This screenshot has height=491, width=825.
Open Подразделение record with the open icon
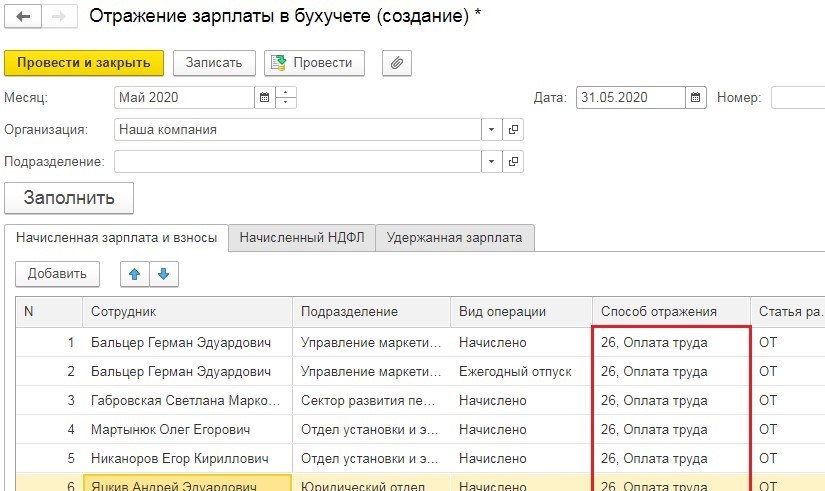pos(514,161)
